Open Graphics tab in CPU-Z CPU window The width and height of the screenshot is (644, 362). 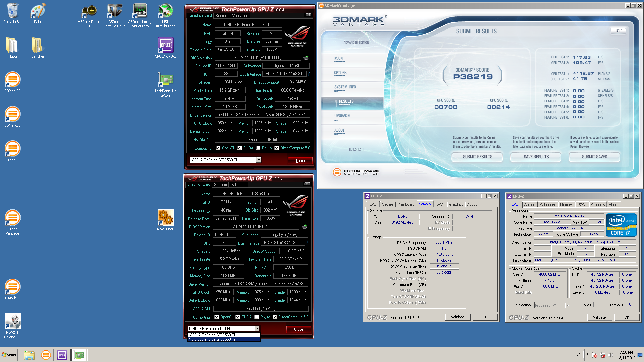[x=598, y=205]
